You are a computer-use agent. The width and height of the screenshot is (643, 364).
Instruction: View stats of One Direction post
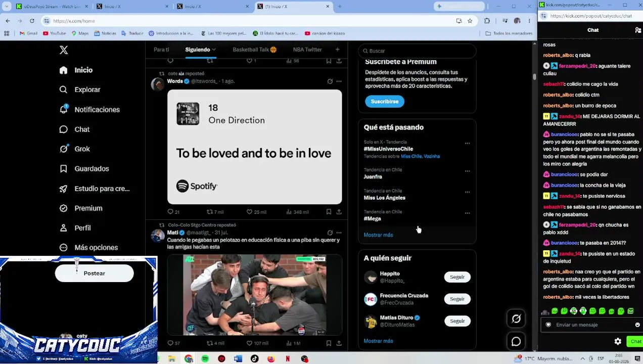[297, 212]
